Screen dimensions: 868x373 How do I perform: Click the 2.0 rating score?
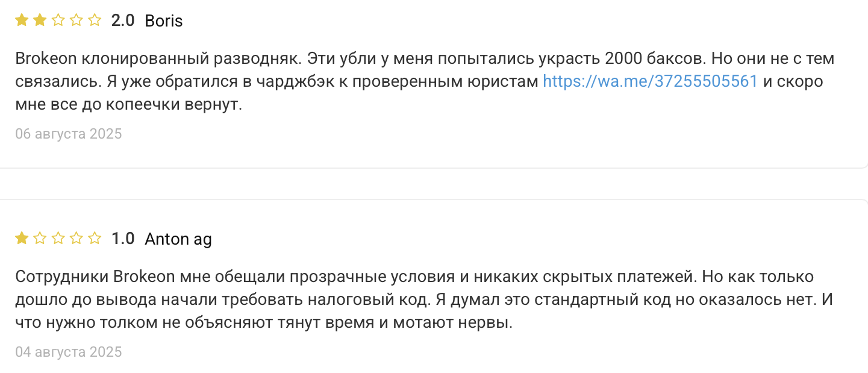click(x=123, y=21)
